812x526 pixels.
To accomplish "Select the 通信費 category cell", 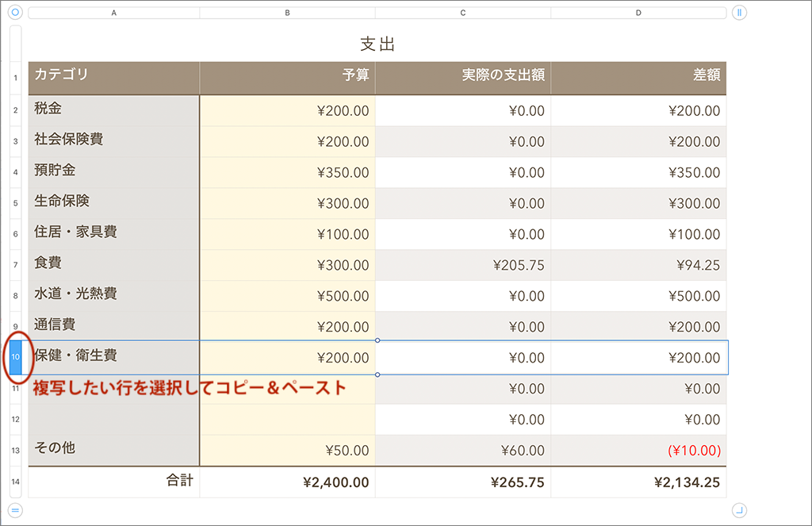I will [x=114, y=327].
